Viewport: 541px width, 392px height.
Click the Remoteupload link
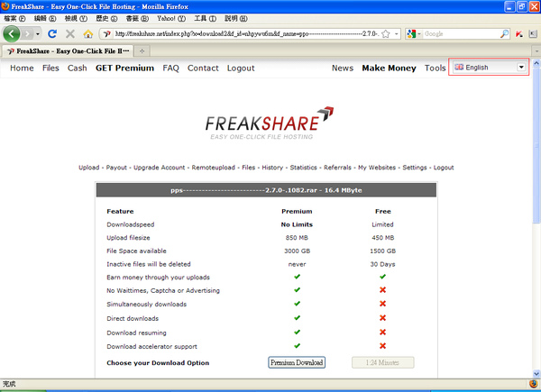click(x=213, y=168)
